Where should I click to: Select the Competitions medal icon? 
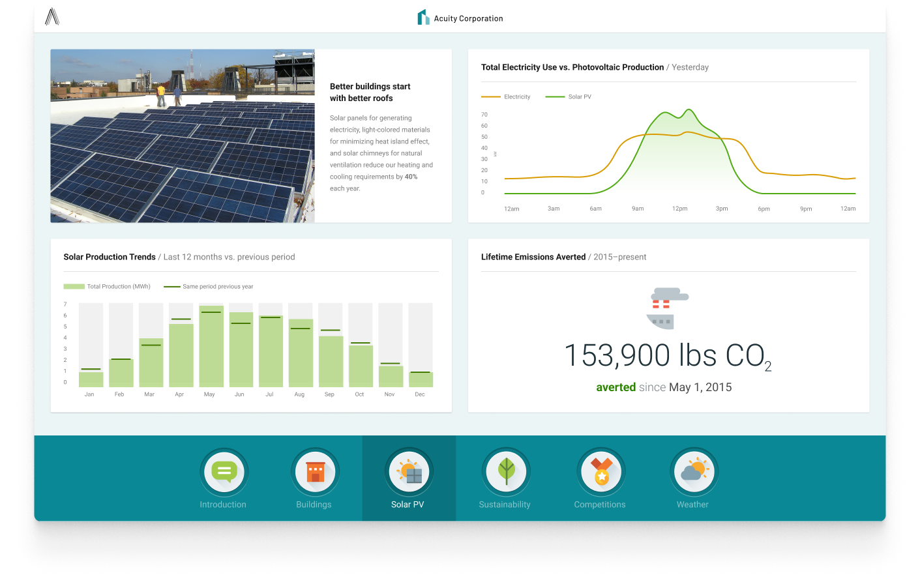point(601,472)
